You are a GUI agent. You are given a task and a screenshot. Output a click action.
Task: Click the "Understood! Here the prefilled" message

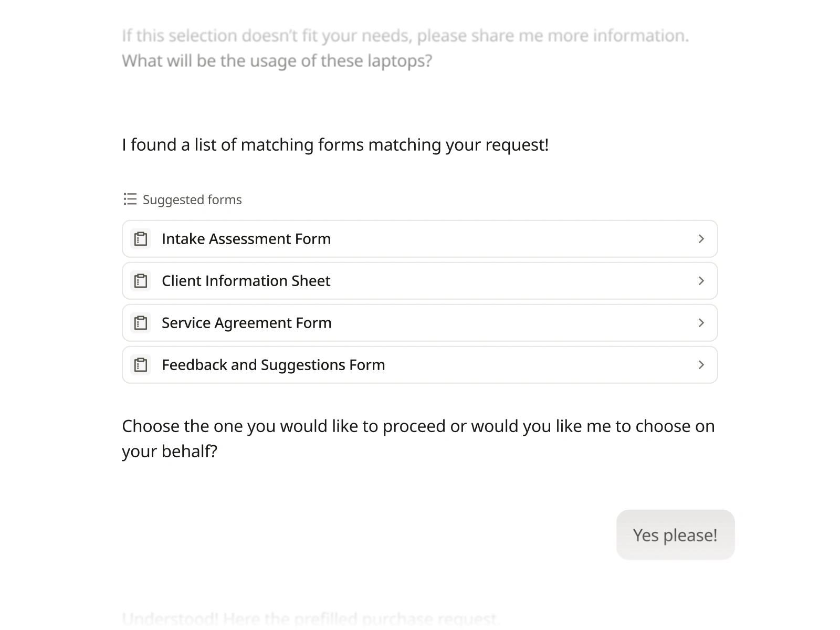[x=309, y=619]
